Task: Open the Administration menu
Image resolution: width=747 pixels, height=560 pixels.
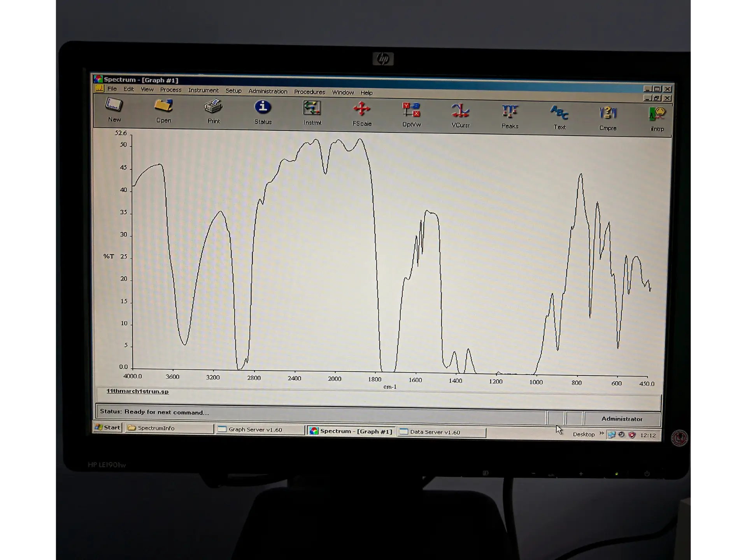Action: [x=268, y=91]
